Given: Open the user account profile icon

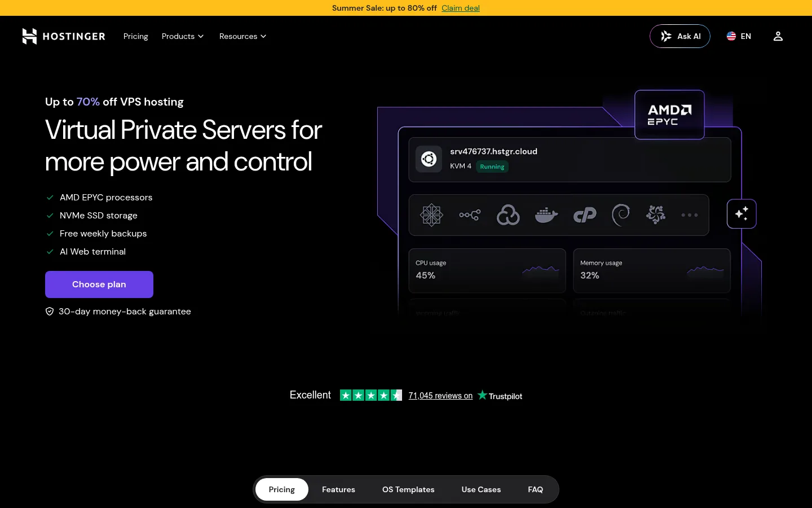Looking at the screenshot, I should click(x=778, y=36).
